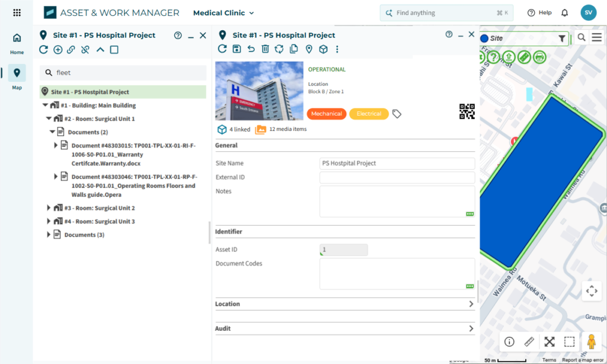Click the External ID field
607x364 pixels.
click(397, 177)
